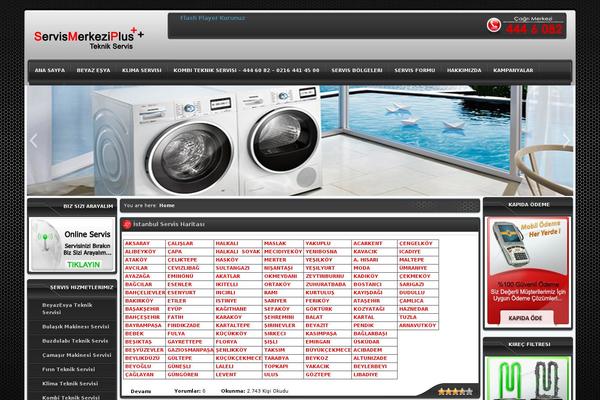The height and width of the screenshot is (400, 600).
Task: Open BeyazEşya Teknik Servisi sidebar link
Action: click(67, 309)
